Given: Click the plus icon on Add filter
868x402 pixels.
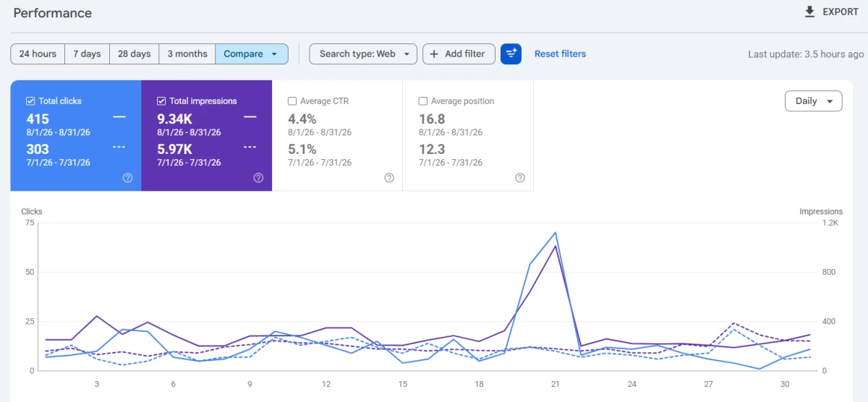Looking at the screenshot, I should point(435,54).
